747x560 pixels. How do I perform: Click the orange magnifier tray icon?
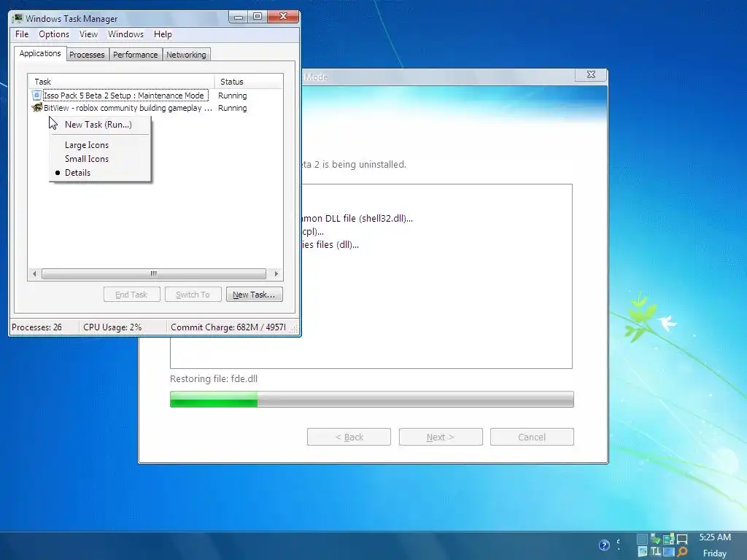point(682,551)
